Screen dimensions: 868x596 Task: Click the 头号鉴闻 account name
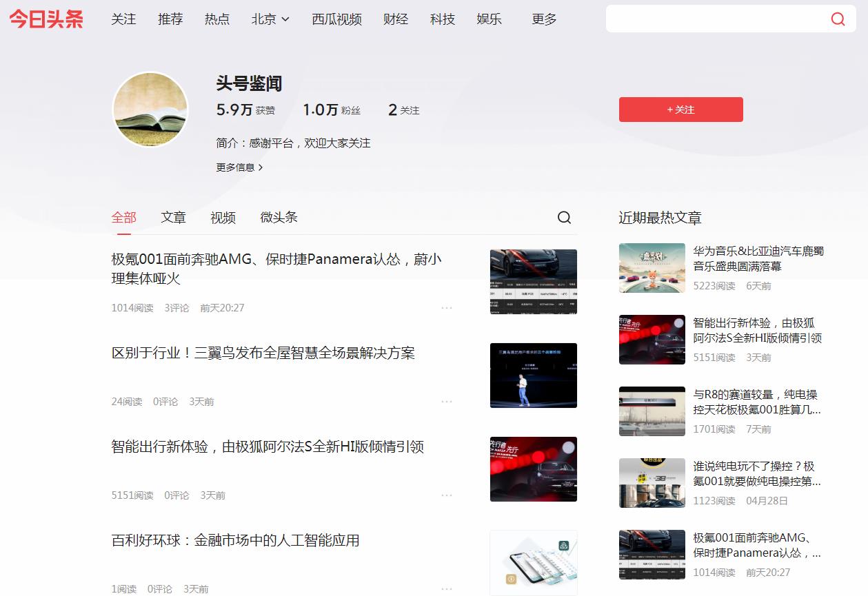249,83
